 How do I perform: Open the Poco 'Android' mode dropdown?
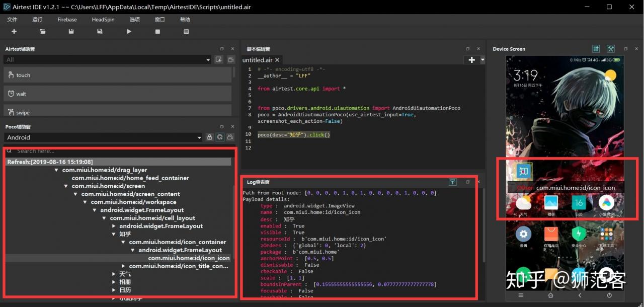[103, 137]
